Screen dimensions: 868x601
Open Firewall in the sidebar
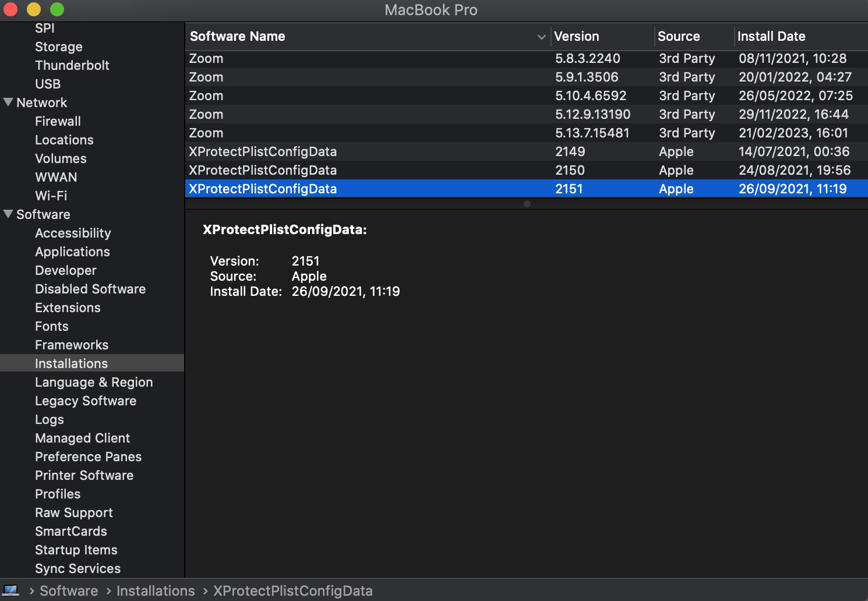point(58,121)
